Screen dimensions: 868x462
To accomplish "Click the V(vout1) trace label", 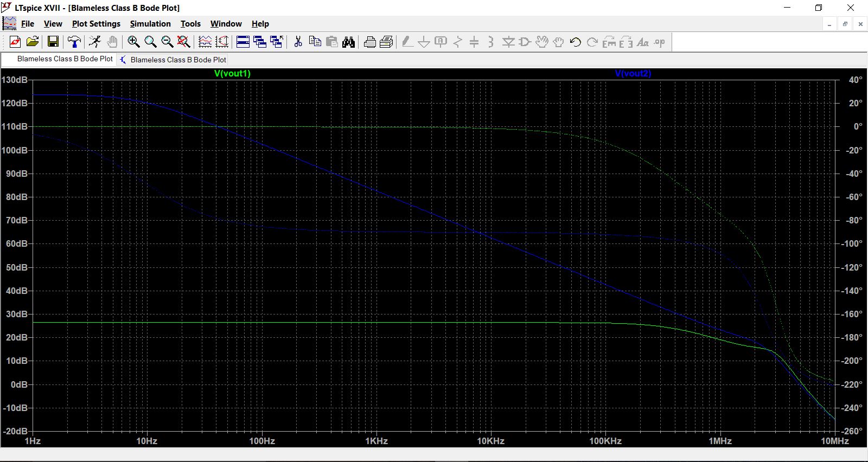I will [x=232, y=73].
